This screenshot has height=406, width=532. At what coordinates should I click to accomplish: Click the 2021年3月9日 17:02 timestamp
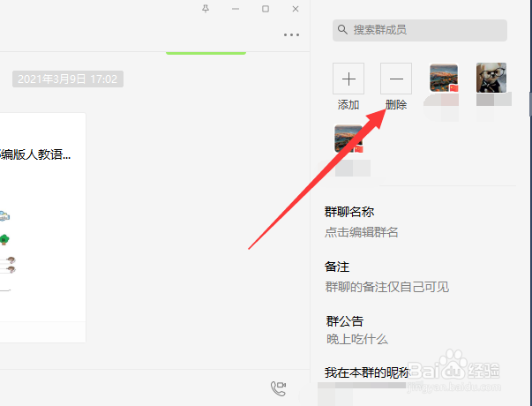68,79
